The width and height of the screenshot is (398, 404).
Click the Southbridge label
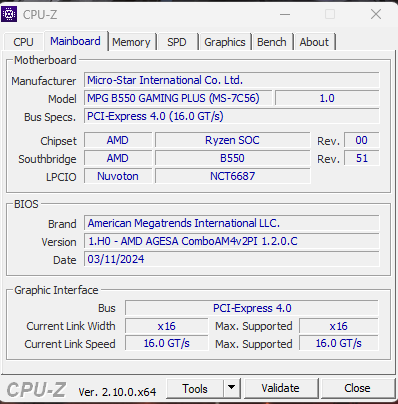click(47, 159)
